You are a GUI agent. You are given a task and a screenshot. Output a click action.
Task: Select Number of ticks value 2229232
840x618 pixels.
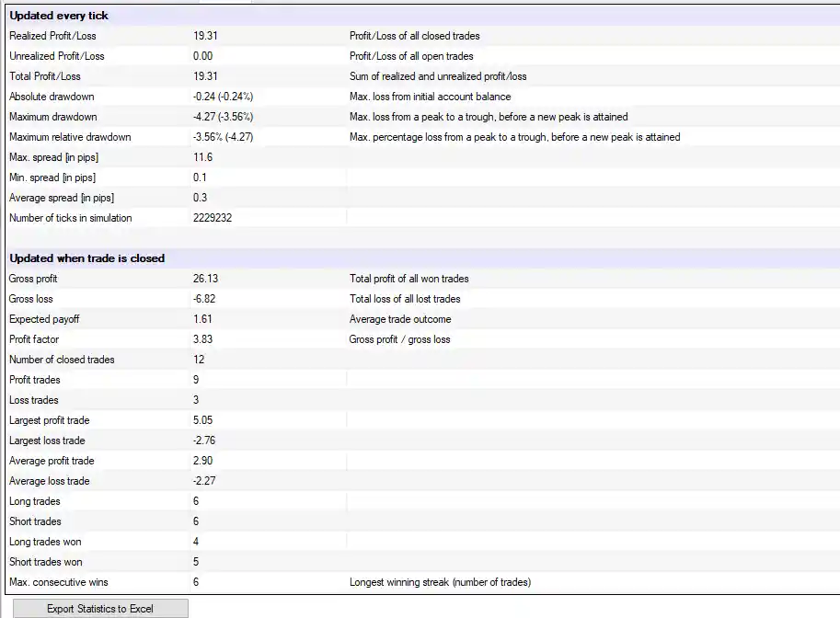coord(213,218)
